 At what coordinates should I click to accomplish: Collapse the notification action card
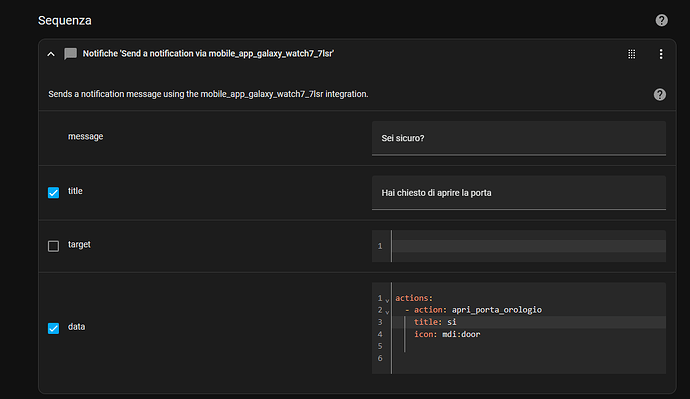[x=51, y=54]
